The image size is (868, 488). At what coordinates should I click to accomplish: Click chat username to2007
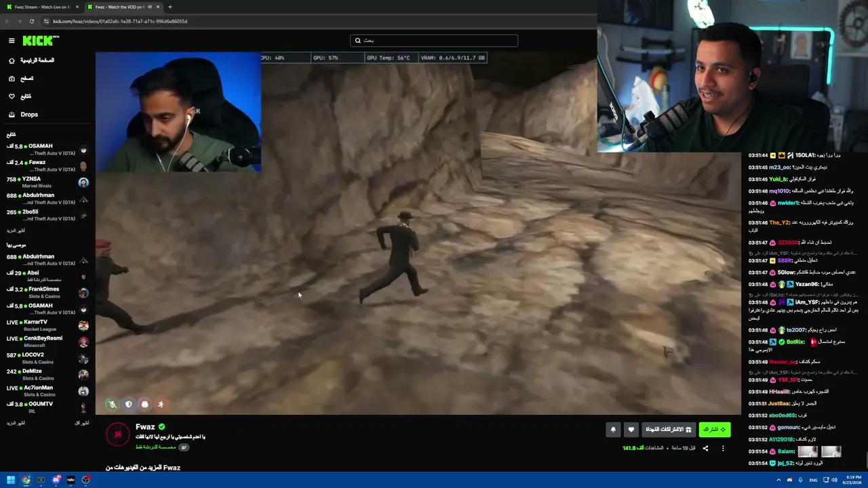(795, 331)
